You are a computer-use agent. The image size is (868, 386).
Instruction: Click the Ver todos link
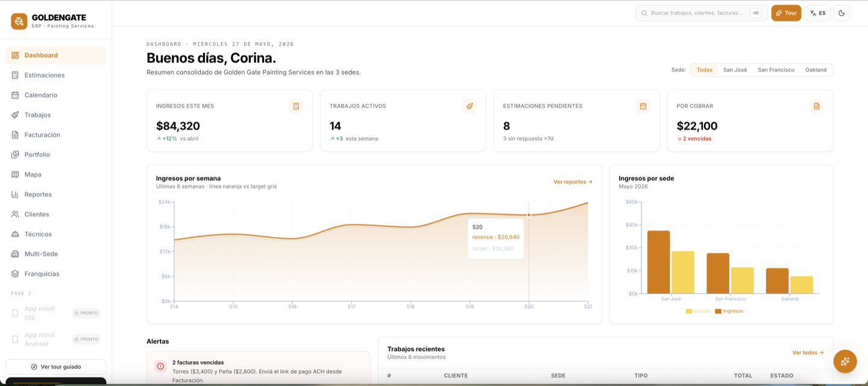[x=808, y=352]
